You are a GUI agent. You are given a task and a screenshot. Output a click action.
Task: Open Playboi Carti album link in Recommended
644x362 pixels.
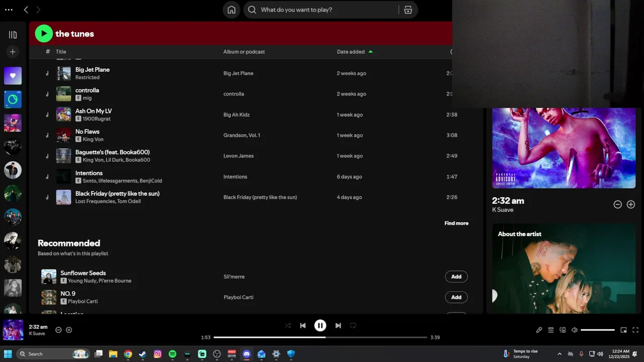pyautogui.click(x=238, y=297)
